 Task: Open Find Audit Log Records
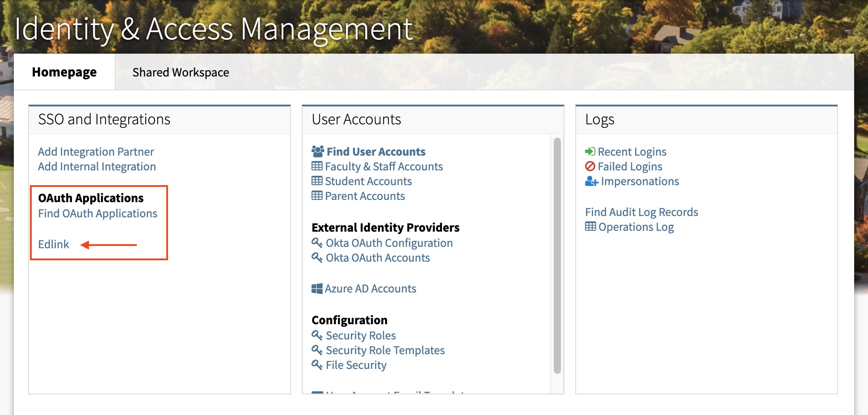coord(641,212)
